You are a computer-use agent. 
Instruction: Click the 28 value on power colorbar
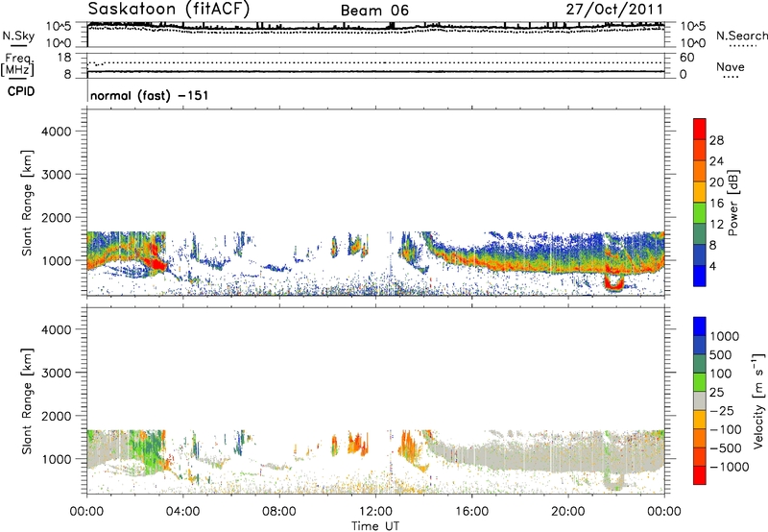[716, 140]
